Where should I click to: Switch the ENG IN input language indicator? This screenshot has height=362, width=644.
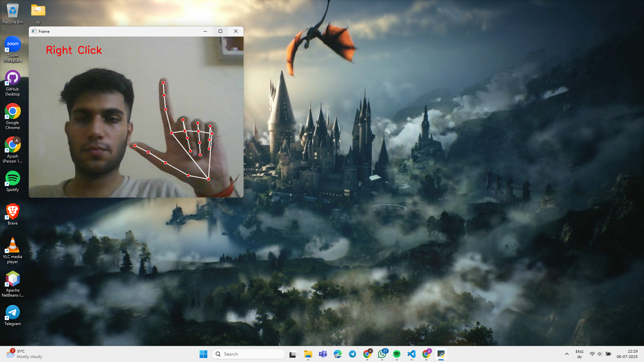pyautogui.click(x=579, y=354)
